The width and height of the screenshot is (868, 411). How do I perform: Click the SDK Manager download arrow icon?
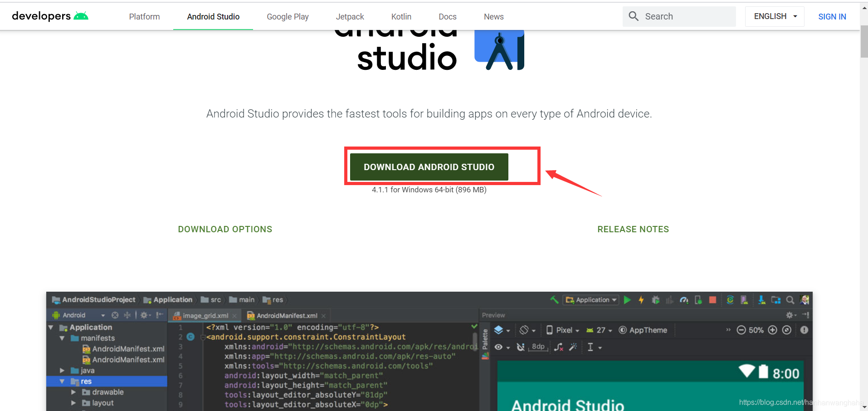762,300
